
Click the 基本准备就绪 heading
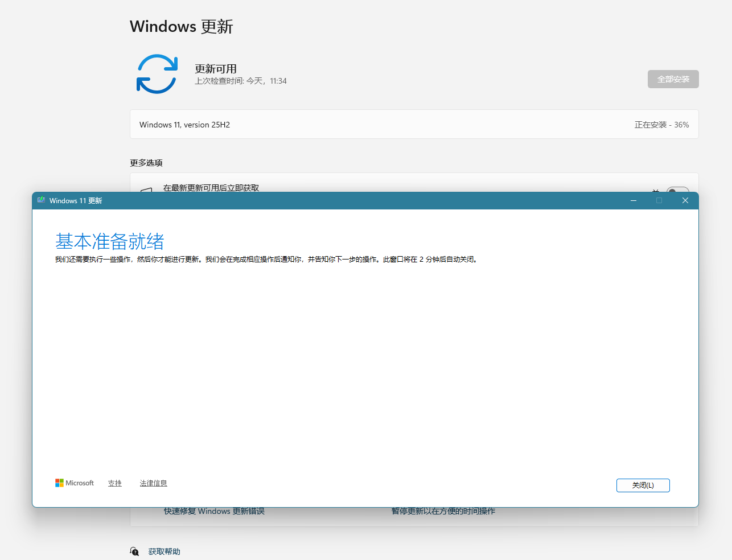(x=110, y=241)
